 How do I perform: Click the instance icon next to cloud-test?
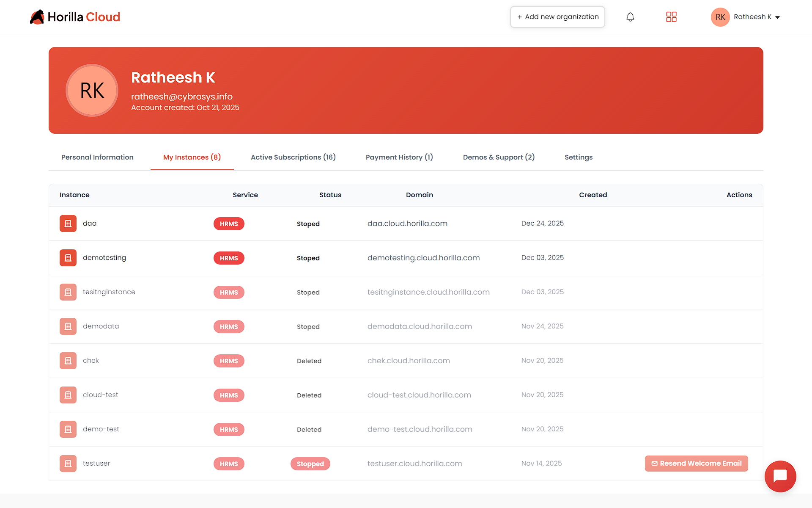pyautogui.click(x=68, y=395)
